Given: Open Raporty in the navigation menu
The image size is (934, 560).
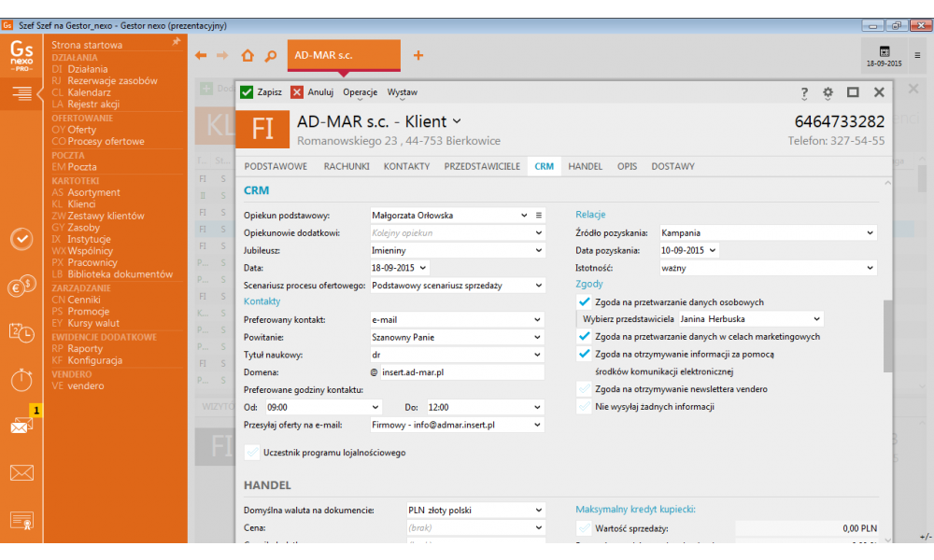Looking at the screenshot, I should pyautogui.click(x=85, y=349).
